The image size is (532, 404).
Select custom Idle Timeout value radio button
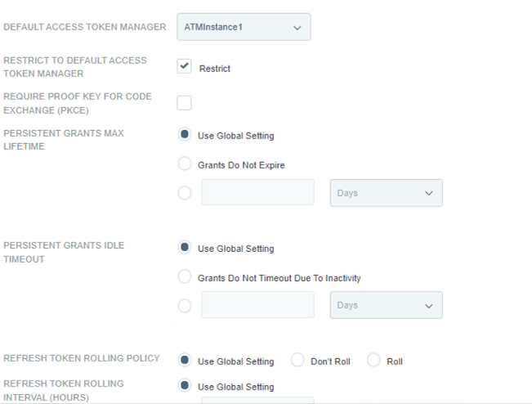pos(185,306)
